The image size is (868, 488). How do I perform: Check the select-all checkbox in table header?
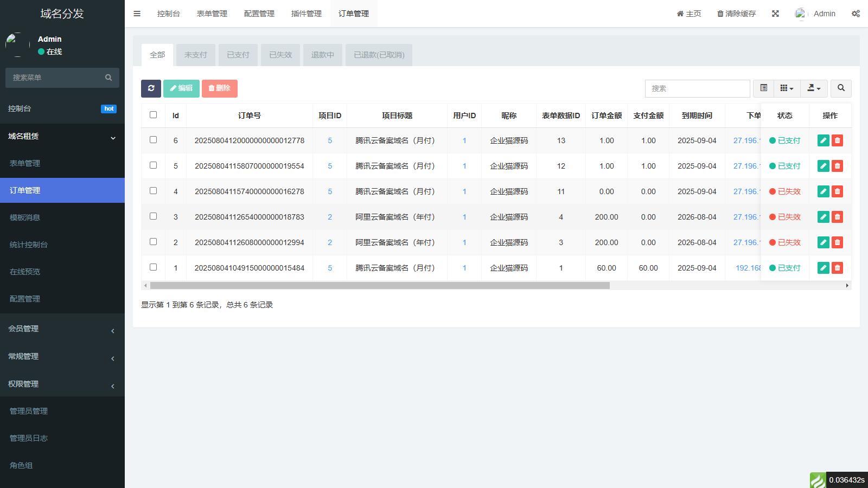(x=153, y=115)
